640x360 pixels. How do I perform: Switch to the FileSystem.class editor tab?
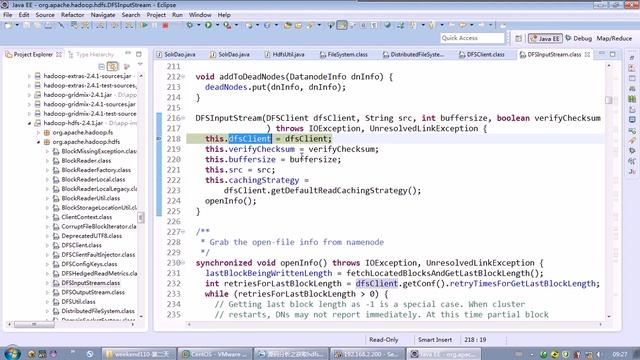point(344,54)
